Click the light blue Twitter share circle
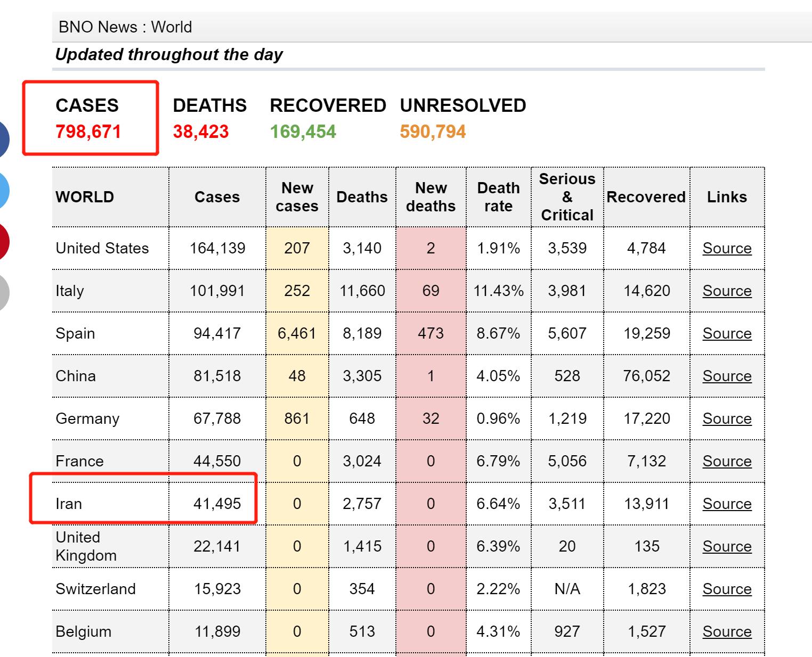The height and width of the screenshot is (657, 812). 3,190
